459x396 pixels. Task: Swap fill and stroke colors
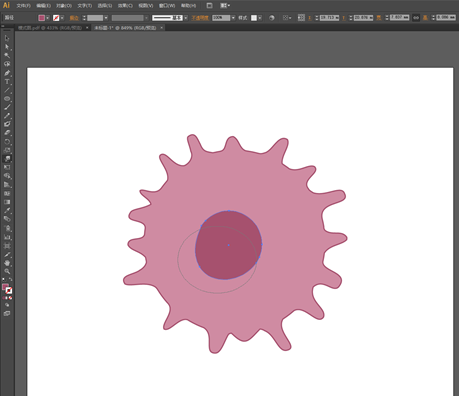pos(11,279)
